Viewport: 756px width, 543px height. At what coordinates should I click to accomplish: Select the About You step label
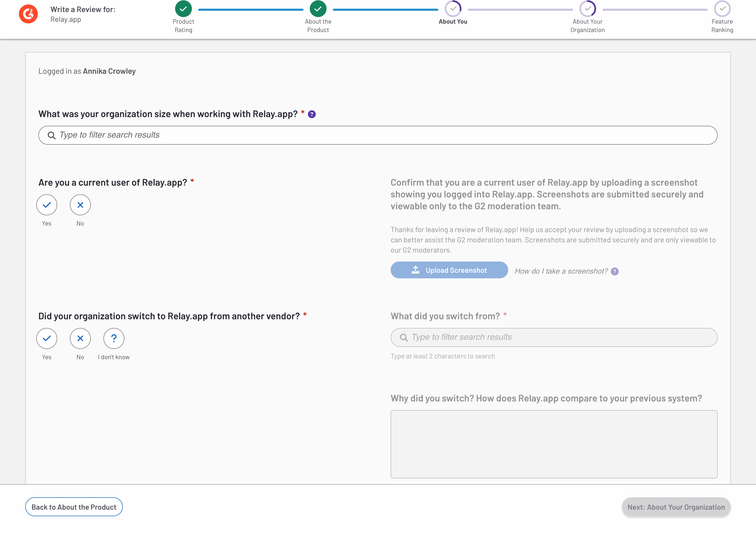[453, 21]
